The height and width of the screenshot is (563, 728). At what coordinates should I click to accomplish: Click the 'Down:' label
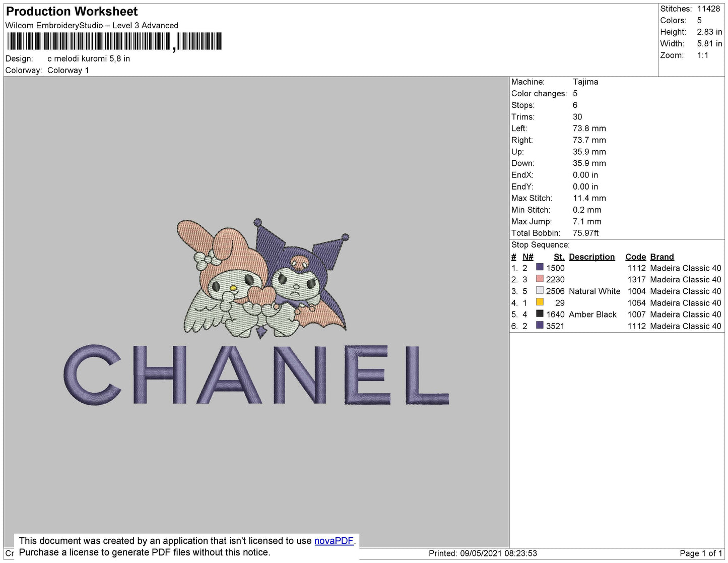point(523,163)
